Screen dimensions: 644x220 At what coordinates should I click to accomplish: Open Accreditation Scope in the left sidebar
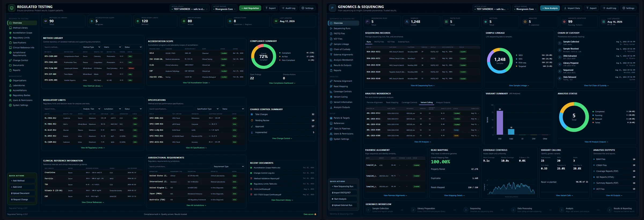coord(22,33)
